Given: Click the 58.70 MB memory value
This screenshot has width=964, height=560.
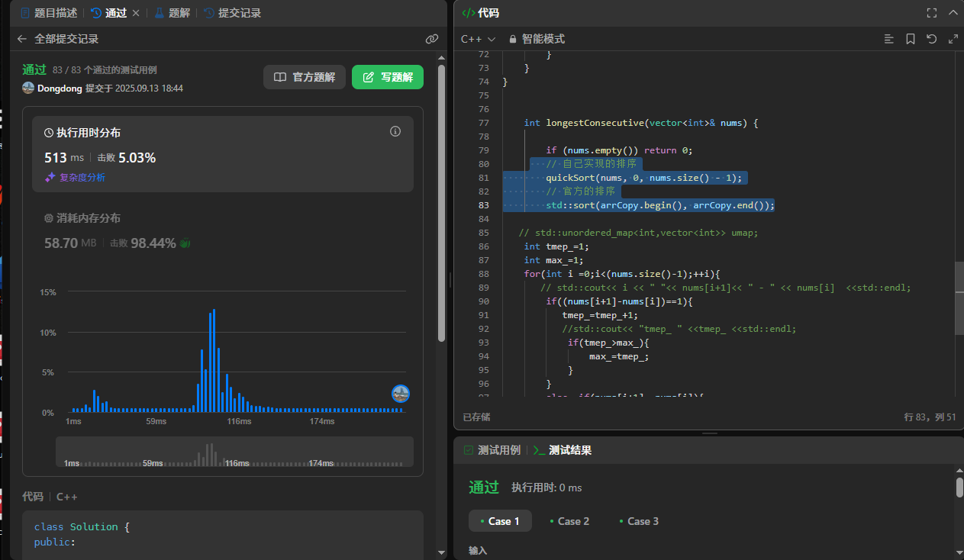Looking at the screenshot, I should coord(71,243).
